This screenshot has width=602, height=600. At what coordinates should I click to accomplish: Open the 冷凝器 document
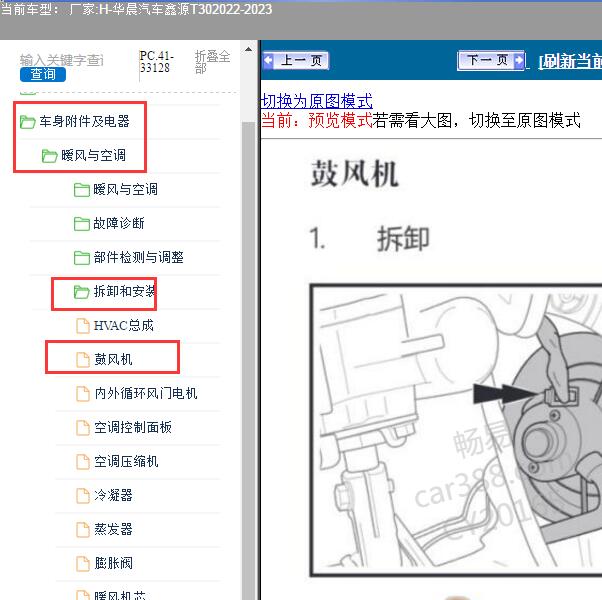tap(113, 495)
